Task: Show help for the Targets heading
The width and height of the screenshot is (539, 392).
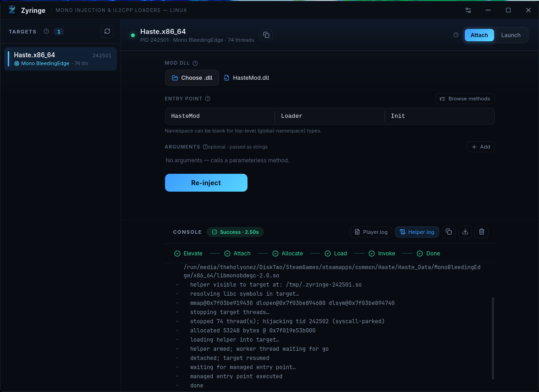Action: pyautogui.click(x=46, y=31)
